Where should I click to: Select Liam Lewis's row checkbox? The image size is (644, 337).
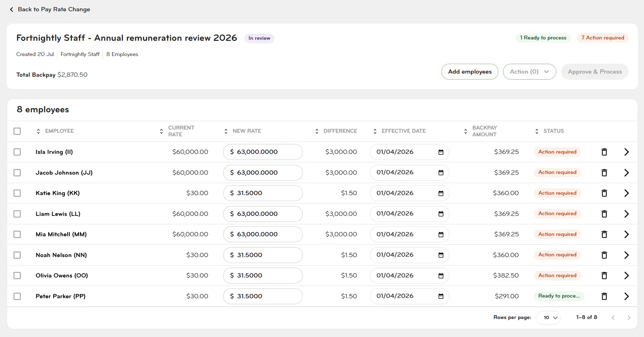(x=17, y=214)
